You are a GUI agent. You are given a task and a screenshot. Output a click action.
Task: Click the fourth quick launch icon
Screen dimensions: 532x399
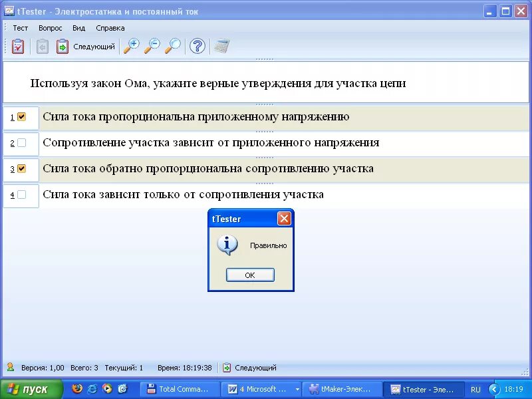point(122,388)
